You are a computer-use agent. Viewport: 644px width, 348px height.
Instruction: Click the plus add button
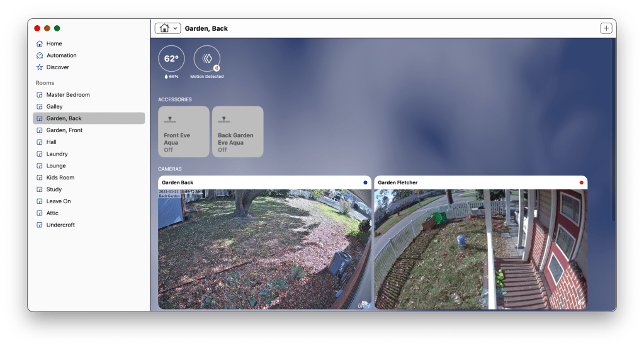(x=606, y=28)
